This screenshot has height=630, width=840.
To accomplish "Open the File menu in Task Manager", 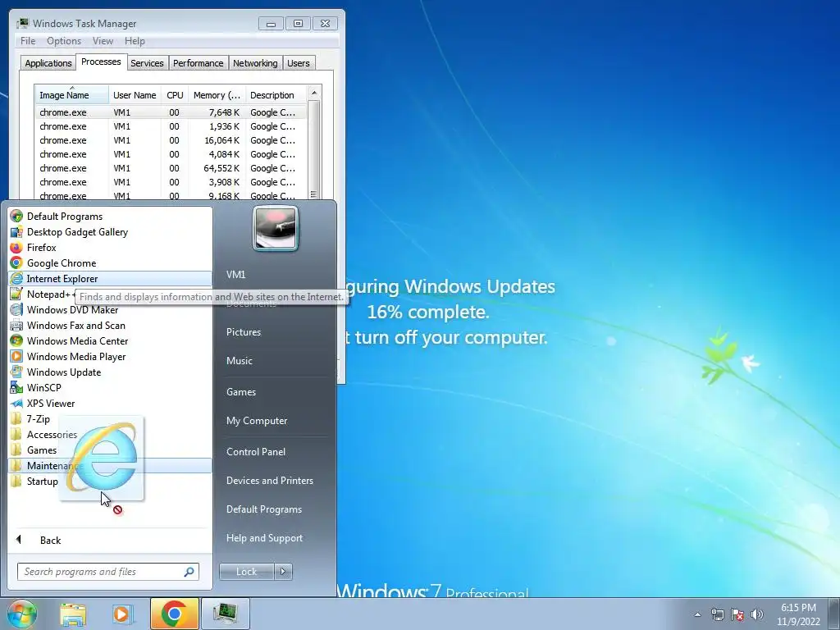I will pos(28,41).
